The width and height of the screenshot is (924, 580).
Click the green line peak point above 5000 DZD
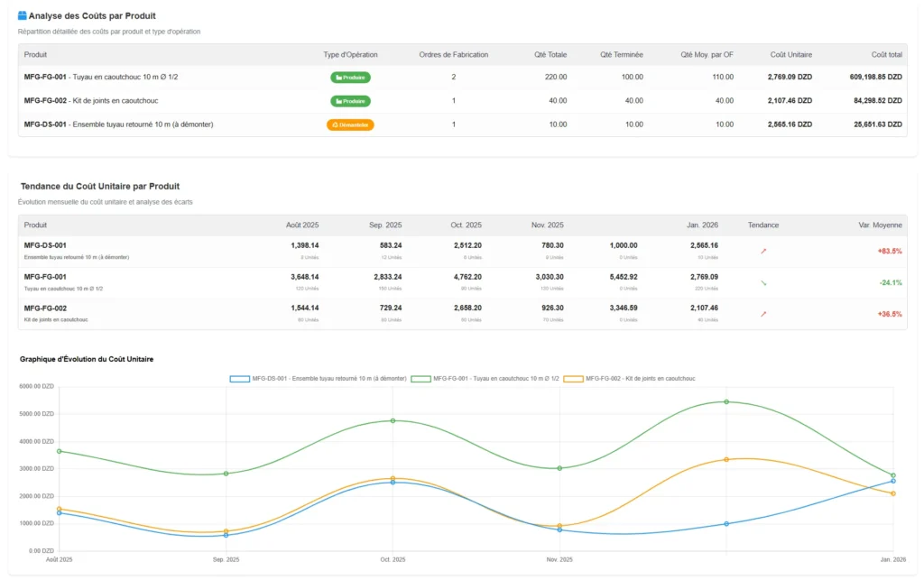726,401
